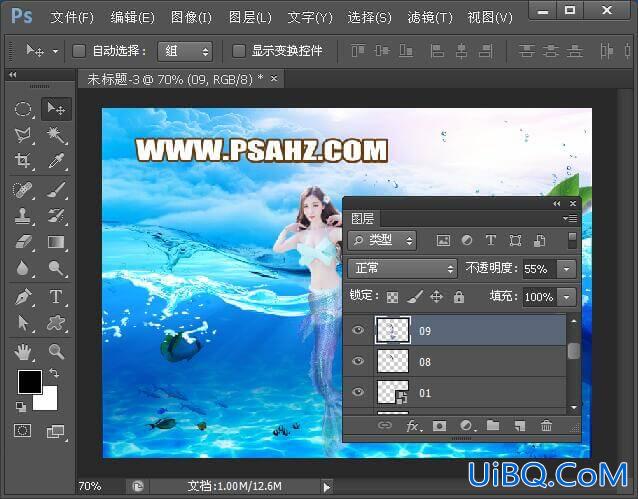Open the Image menu
This screenshot has width=638, height=499.
click(191, 18)
